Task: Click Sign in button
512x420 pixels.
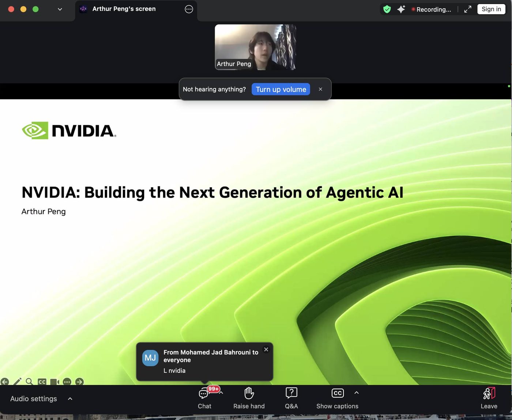Action: pos(491,9)
